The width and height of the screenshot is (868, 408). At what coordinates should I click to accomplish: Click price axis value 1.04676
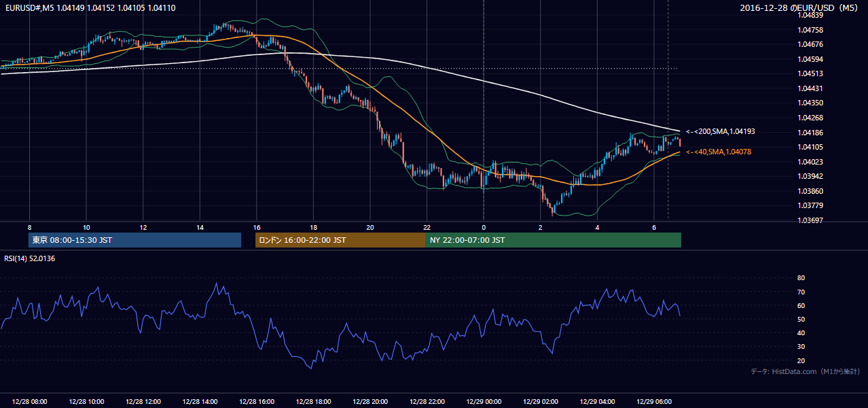(x=810, y=44)
